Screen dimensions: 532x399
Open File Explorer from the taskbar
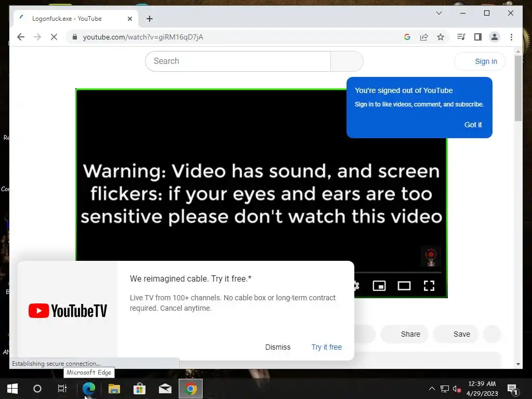tap(114, 389)
